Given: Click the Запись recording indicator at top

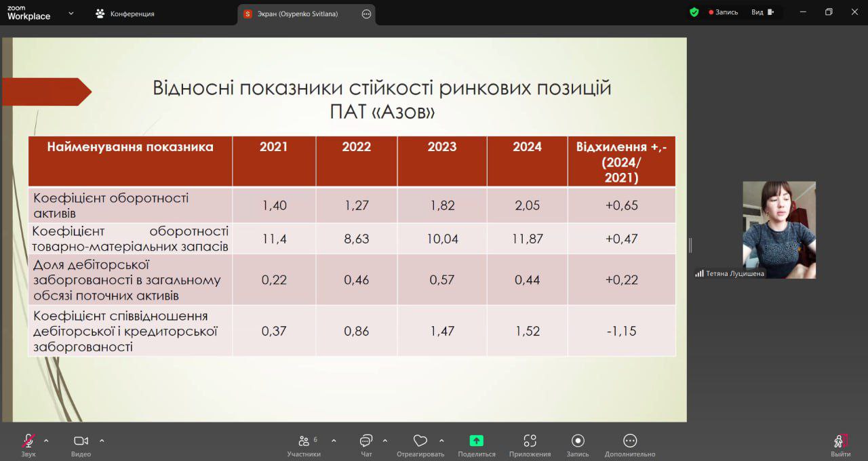Looking at the screenshot, I should [x=723, y=12].
